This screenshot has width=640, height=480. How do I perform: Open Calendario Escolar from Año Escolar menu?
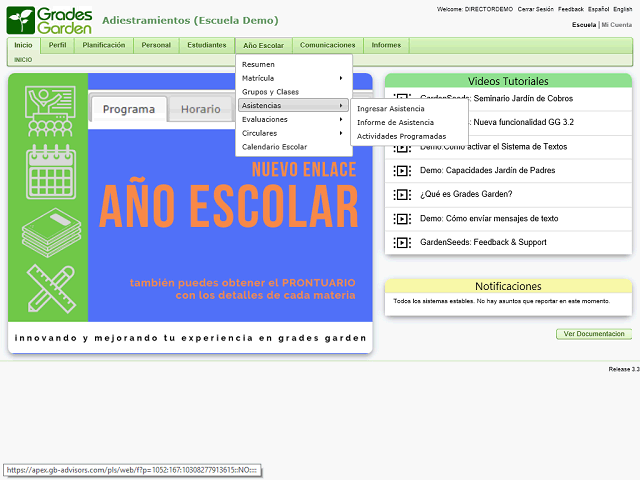point(274,147)
